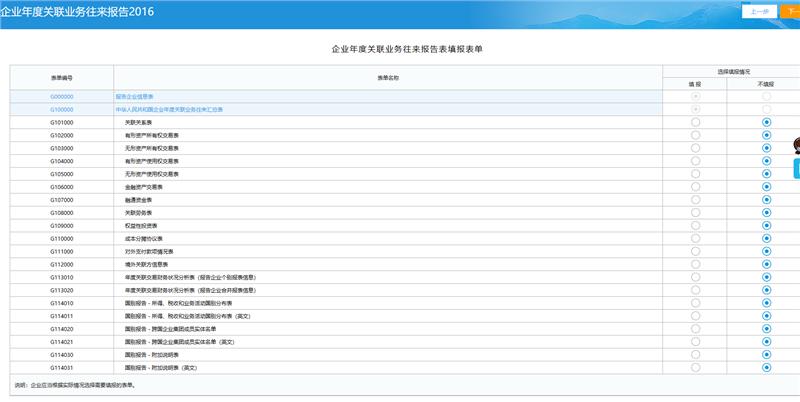
Task: Select 不填报 for G111000 对外支付款项情况表
Action: click(x=766, y=252)
